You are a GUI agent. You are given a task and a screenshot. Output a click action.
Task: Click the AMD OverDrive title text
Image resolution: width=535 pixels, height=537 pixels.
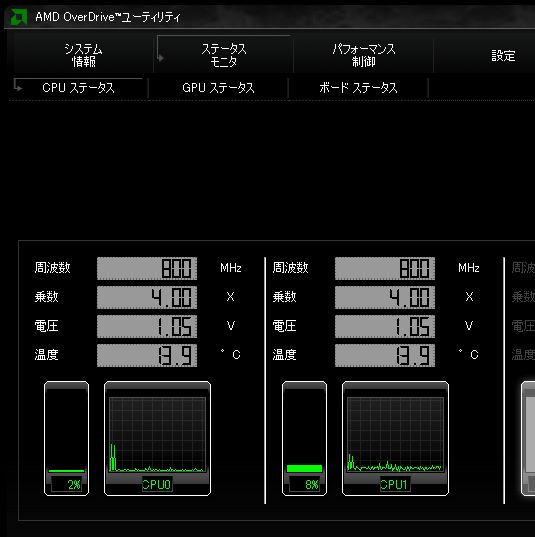click(x=108, y=17)
